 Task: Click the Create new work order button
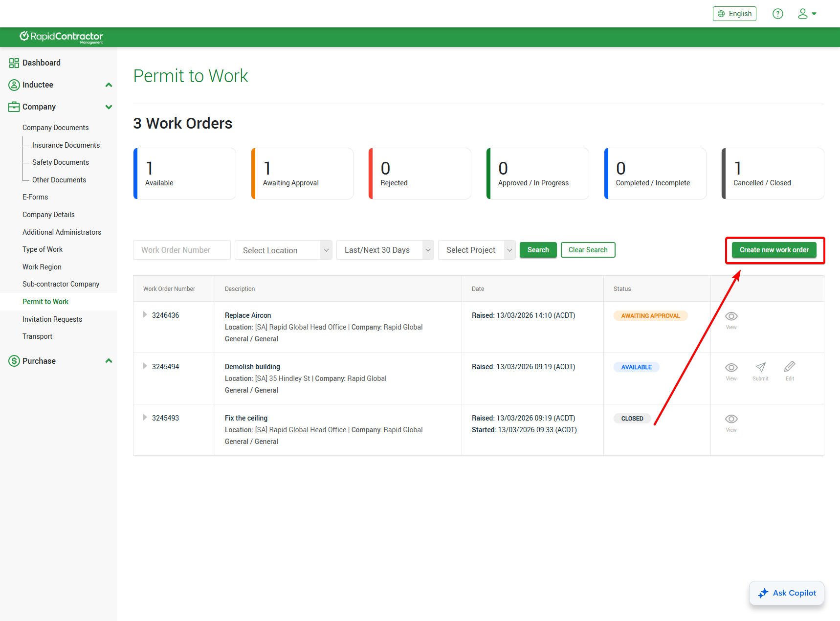[x=774, y=250]
